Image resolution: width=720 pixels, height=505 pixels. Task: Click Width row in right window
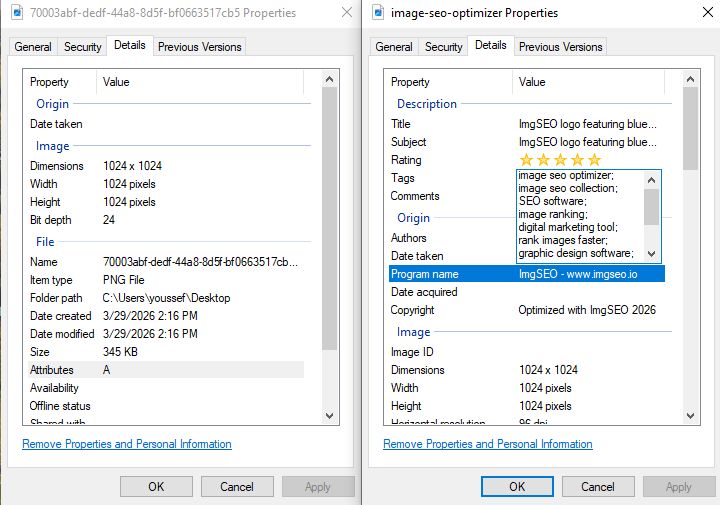527,388
